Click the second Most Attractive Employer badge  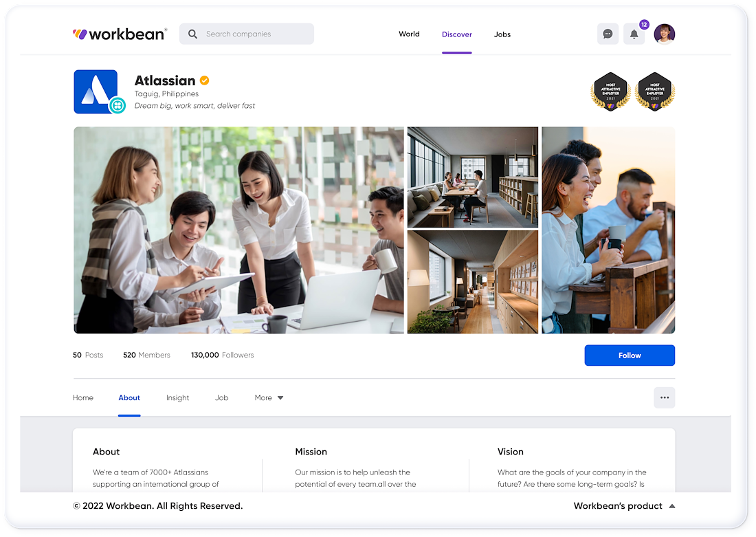[655, 91]
